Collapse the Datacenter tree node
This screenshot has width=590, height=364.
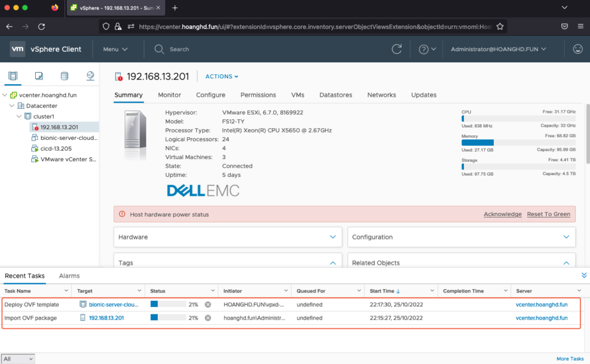tap(12, 105)
